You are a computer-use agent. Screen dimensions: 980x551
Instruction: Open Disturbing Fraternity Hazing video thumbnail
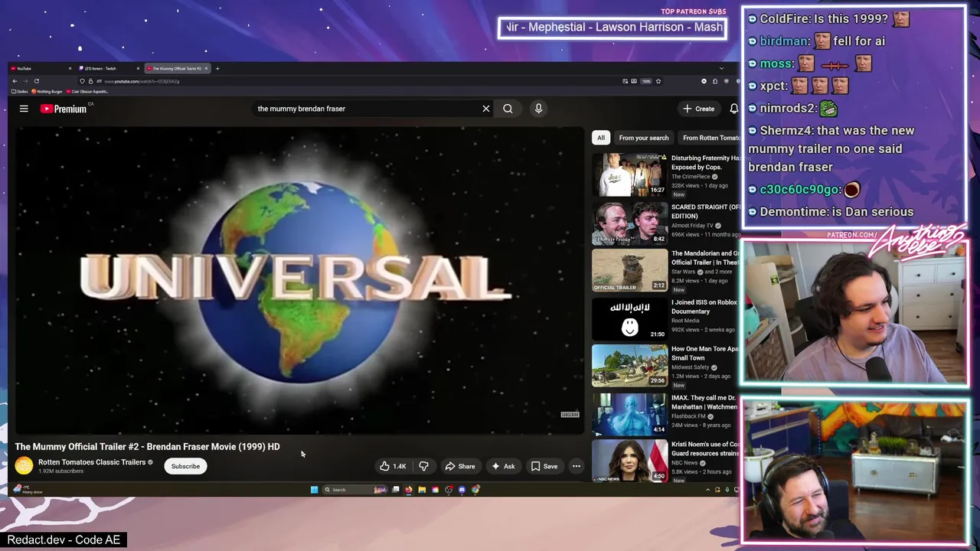[629, 174]
